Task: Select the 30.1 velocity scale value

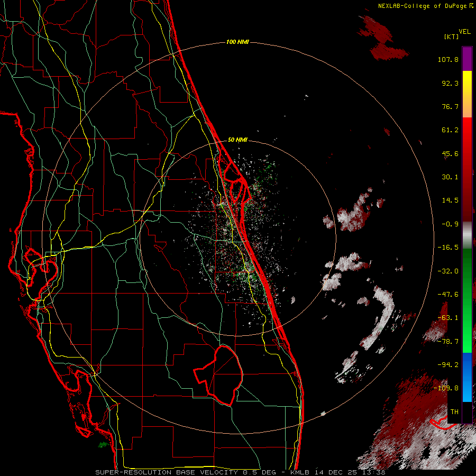Action: [x=450, y=177]
